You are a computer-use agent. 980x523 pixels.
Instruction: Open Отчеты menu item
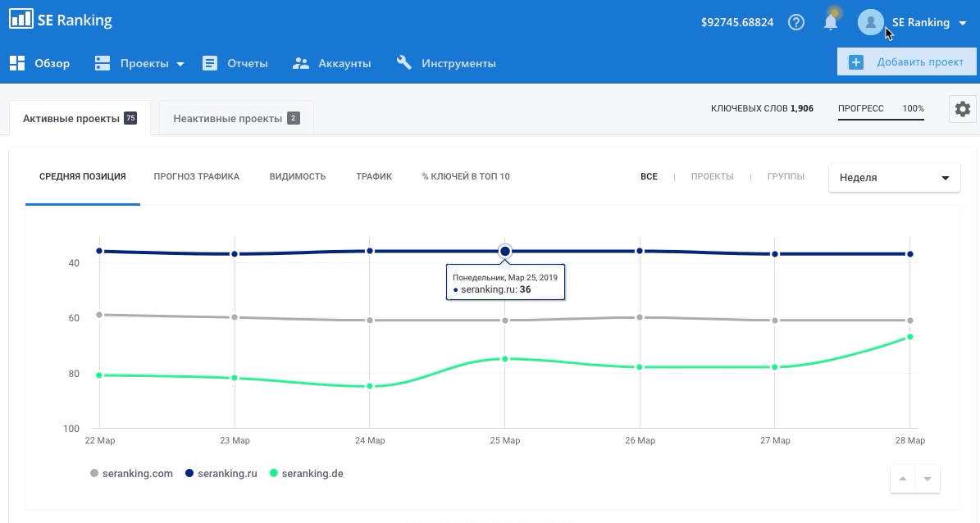[x=248, y=63]
